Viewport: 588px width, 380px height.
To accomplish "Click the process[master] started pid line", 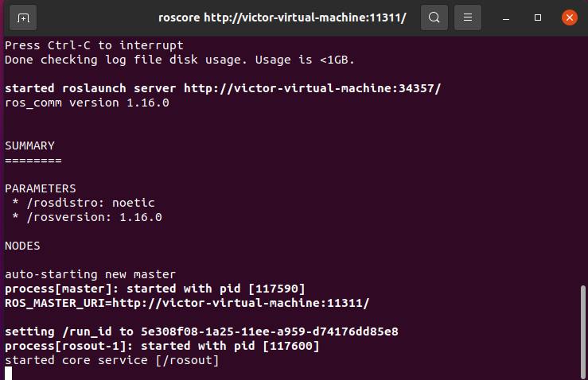I will click(155, 289).
